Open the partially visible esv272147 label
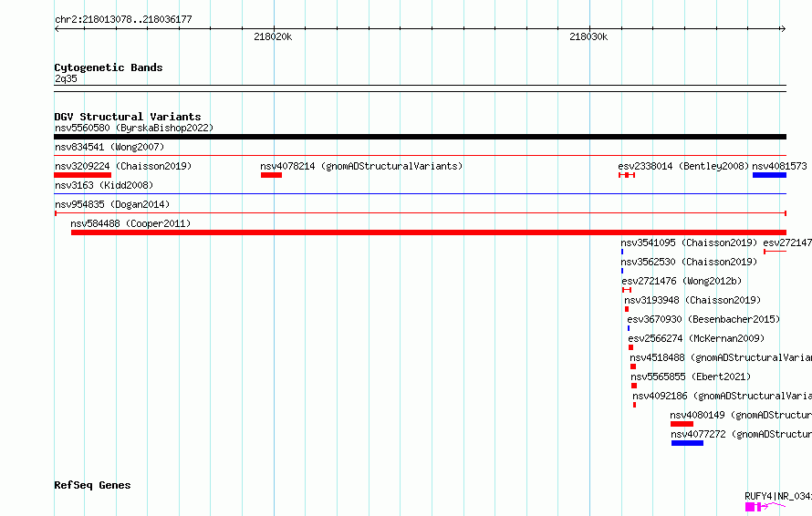 coord(787,243)
